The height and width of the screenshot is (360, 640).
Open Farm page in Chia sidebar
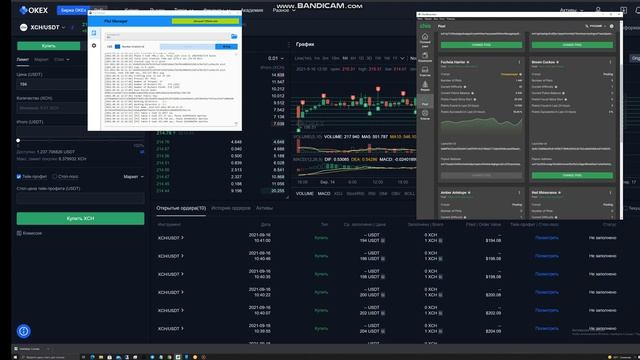click(x=425, y=86)
